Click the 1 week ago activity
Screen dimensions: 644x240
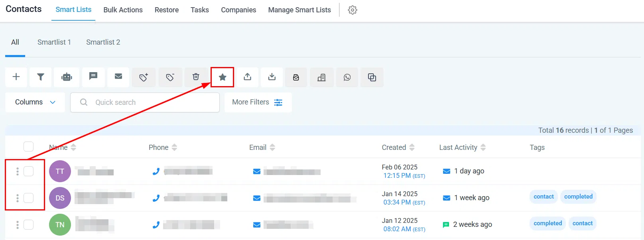coord(472,198)
